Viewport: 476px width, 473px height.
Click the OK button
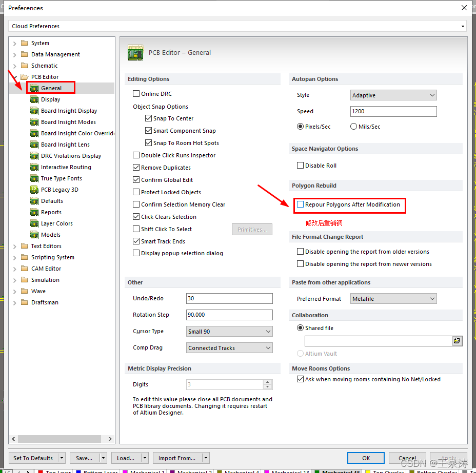click(x=366, y=458)
